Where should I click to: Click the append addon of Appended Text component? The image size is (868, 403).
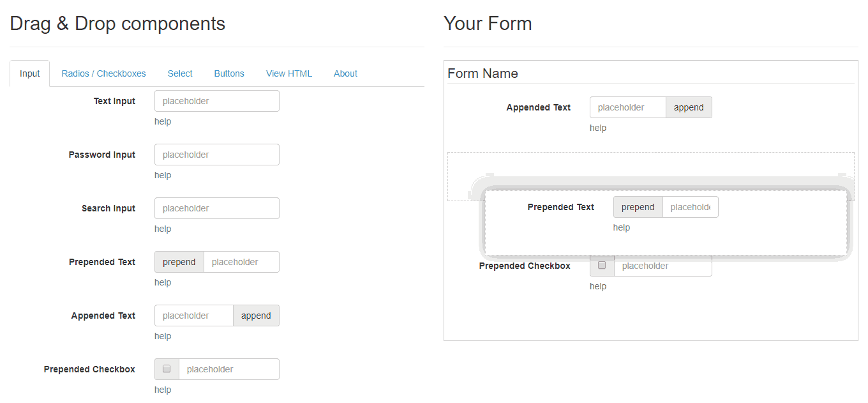point(256,316)
